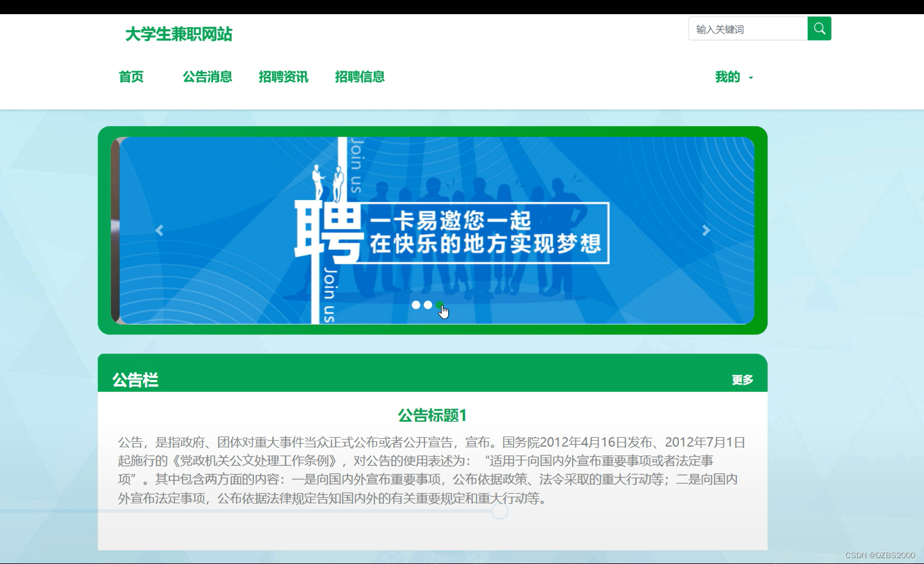
Task: Open 更多 in the 公告栏 header
Action: click(x=742, y=380)
